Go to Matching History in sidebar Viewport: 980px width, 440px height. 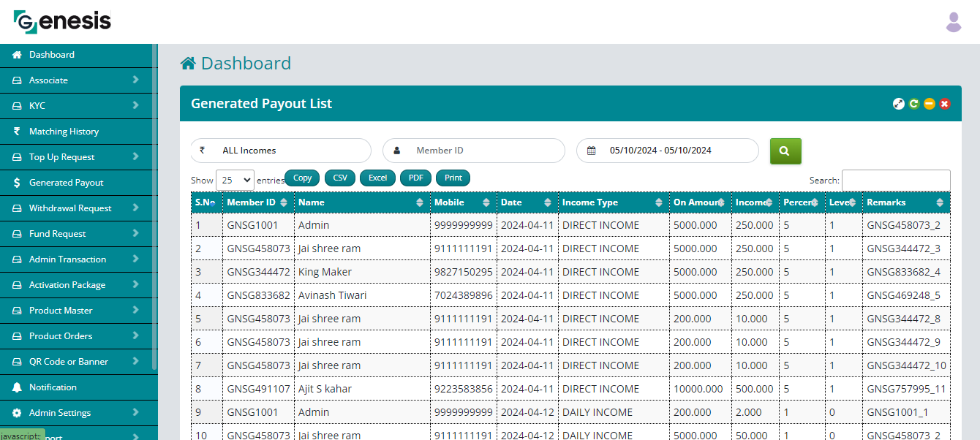[x=64, y=132]
